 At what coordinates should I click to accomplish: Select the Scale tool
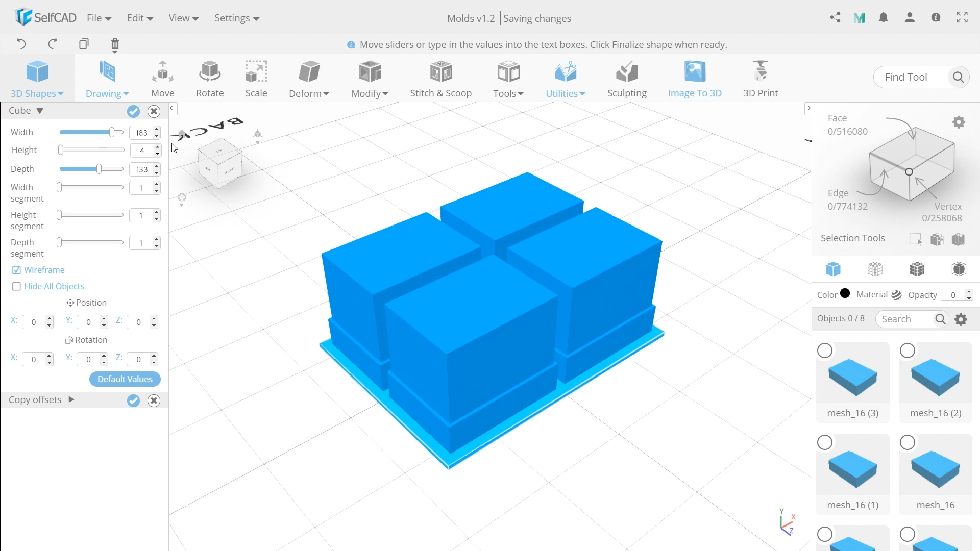click(256, 79)
